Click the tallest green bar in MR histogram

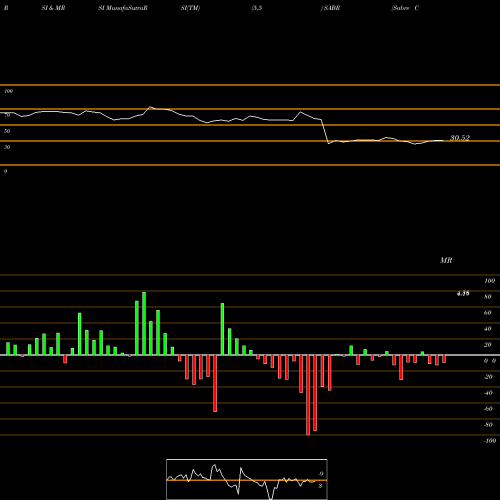coord(144,324)
